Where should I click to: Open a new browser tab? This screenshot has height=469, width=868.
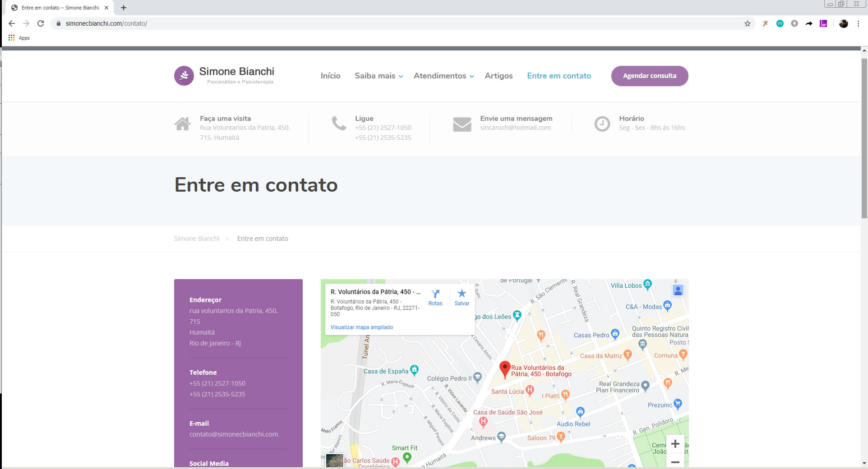(124, 8)
